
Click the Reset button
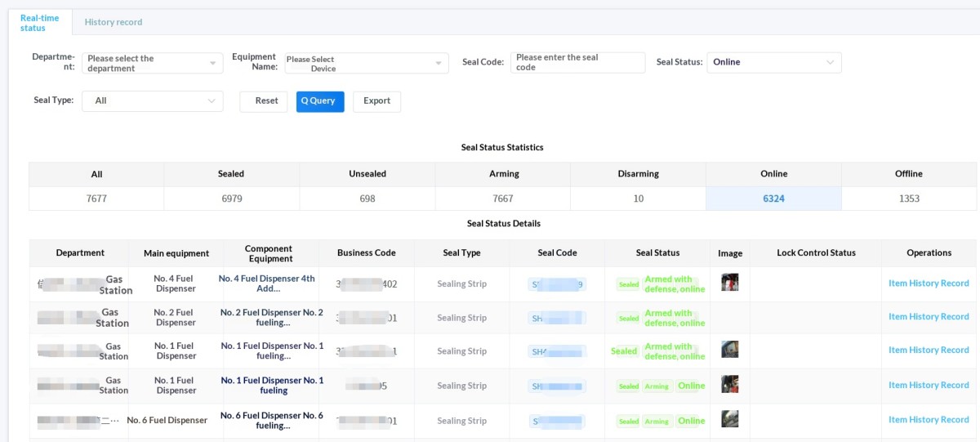264,101
